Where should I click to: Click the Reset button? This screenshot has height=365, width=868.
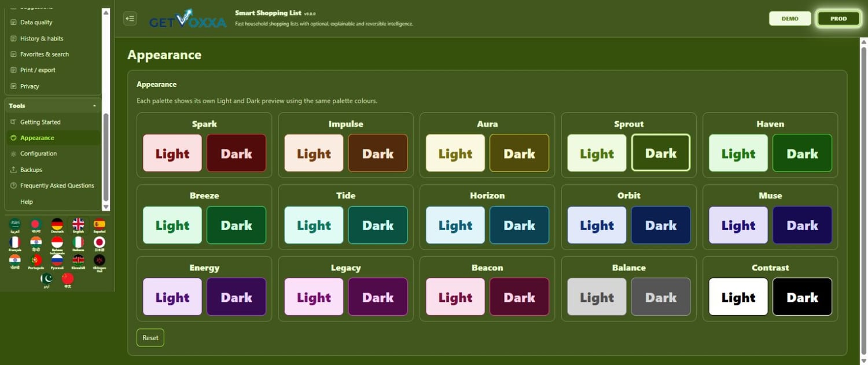[150, 338]
